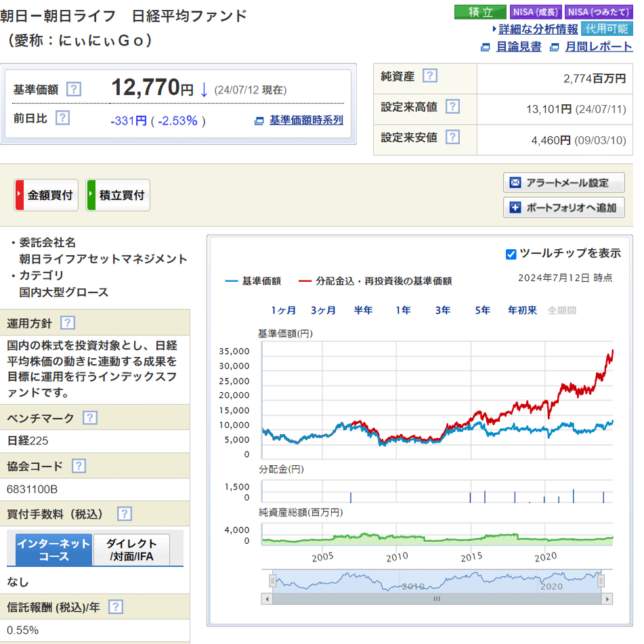
Task: Click window icon beside 目論見書
Action: point(486,47)
